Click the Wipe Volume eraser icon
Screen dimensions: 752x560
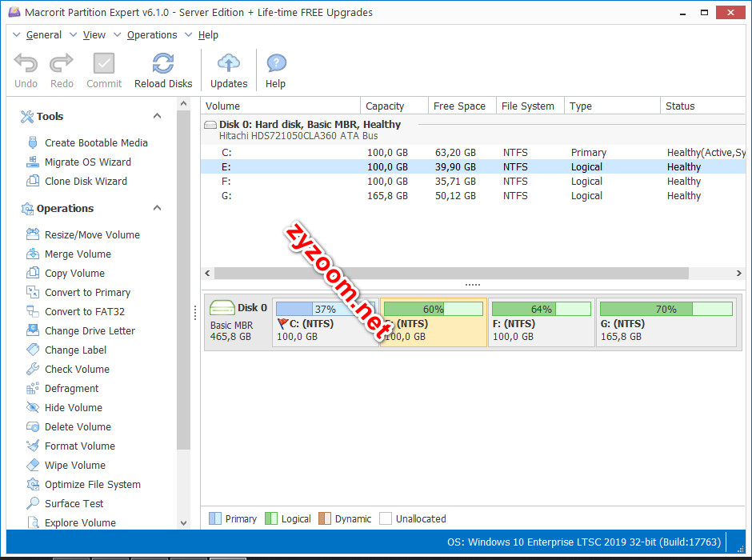tap(33, 465)
